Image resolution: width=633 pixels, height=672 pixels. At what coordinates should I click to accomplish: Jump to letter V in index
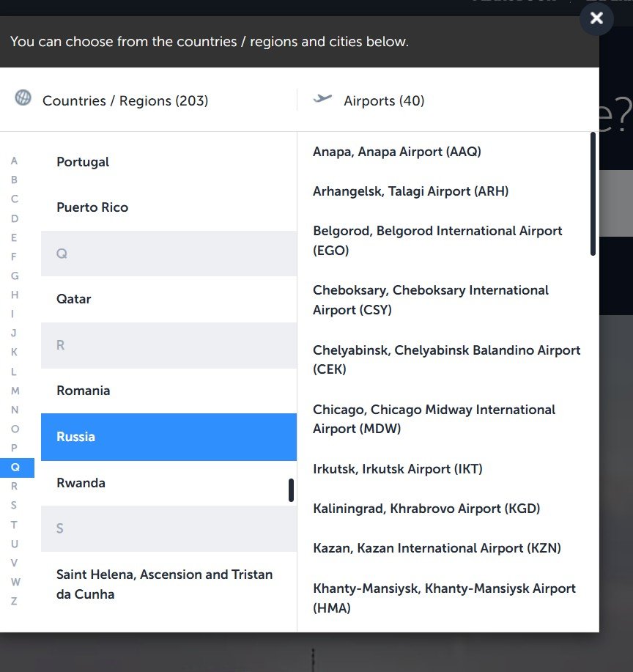pyautogui.click(x=14, y=563)
